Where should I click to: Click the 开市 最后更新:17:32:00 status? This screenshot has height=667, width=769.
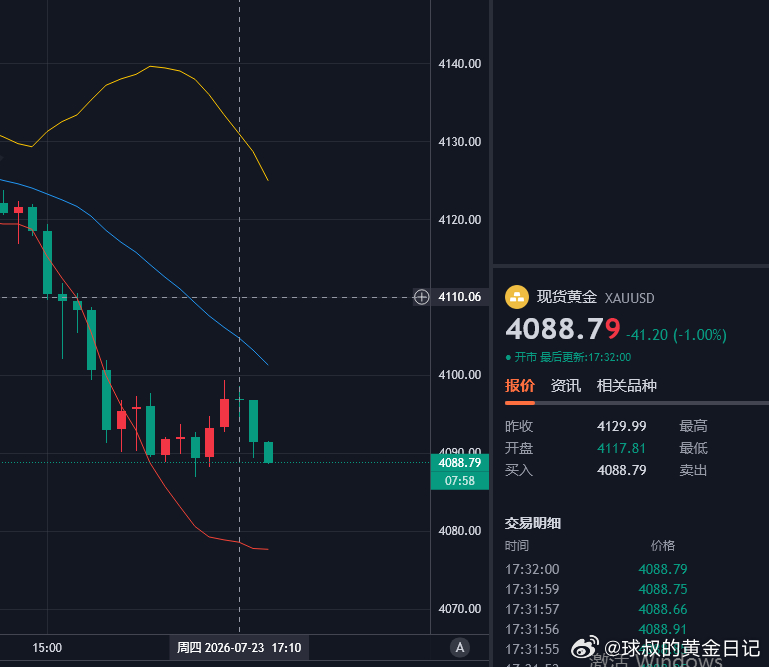coord(568,357)
